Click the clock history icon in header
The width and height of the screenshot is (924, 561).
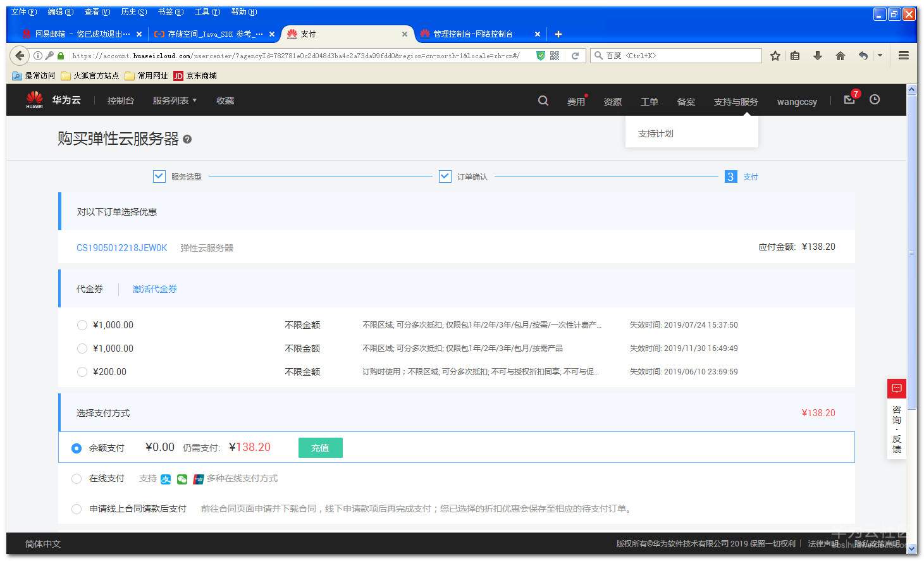click(875, 99)
